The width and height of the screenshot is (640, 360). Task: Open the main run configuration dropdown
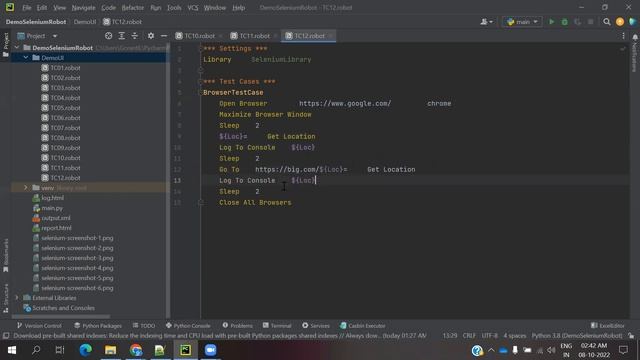(522, 22)
